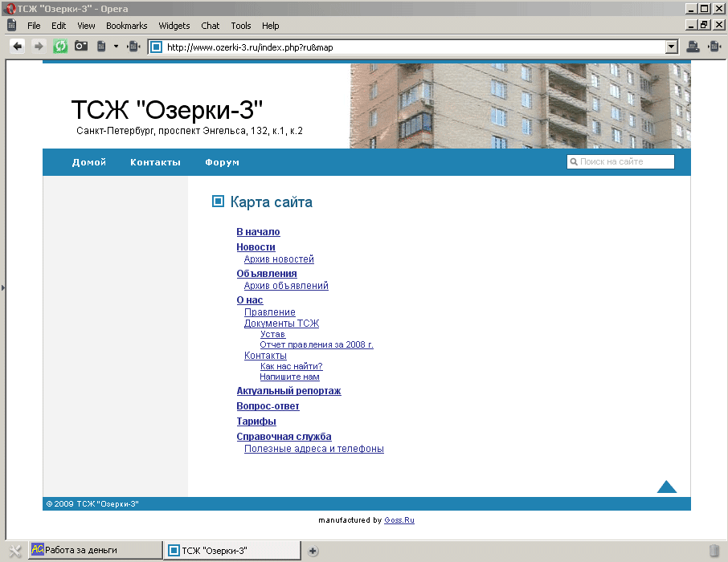The width and height of the screenshot is (728, 562).
Task: Click the ТСЖ "Озерки-3" site title heading
Action: click(166, 110)
